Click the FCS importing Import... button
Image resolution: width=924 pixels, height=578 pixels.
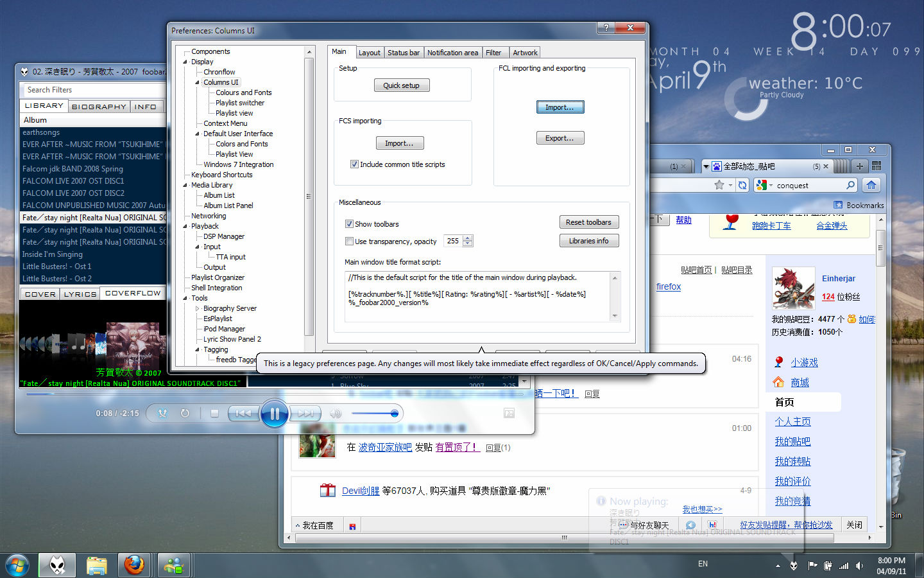click(x=399, y=143)
